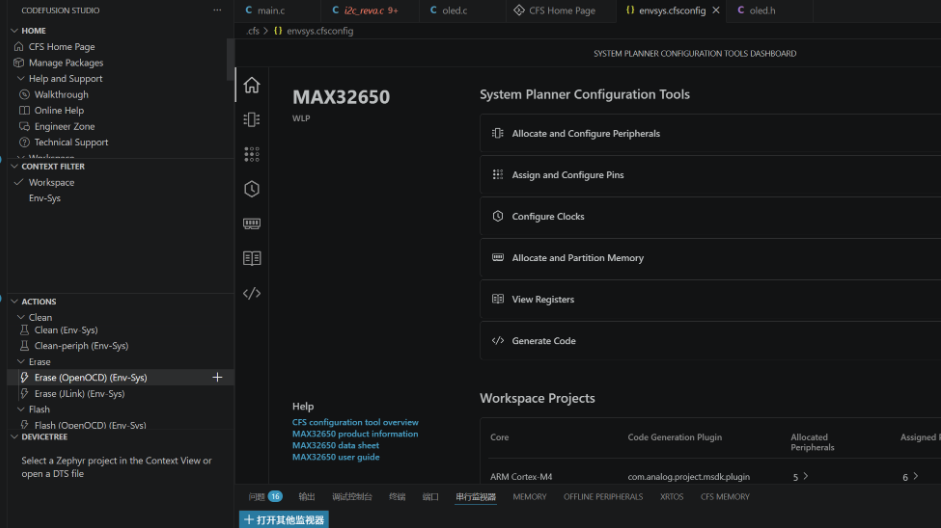This screenshot has height=528, width=941.
Task: Select com.analog.project.msdk.plugin cell
Action: coord(688,476)
